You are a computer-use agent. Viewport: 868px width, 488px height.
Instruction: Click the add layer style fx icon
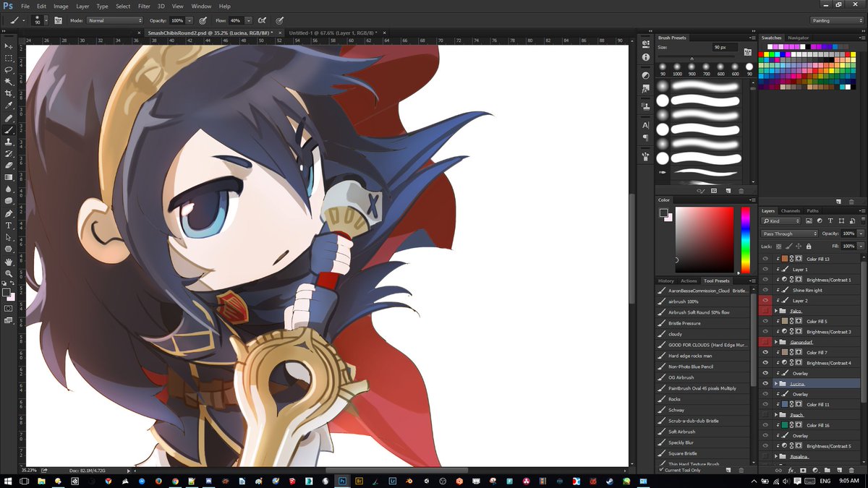pyautogui.click(x=791, y=470)
